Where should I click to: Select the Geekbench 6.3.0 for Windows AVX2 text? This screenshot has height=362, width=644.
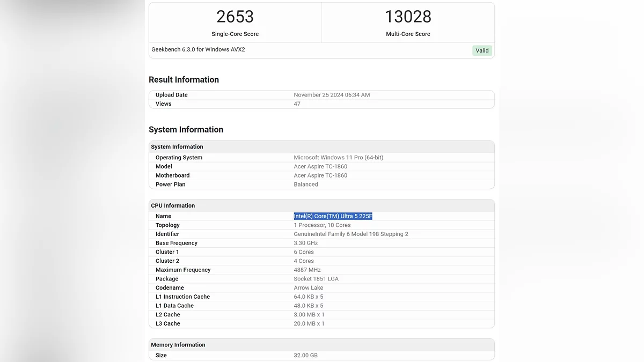click(x=198, y=49)
